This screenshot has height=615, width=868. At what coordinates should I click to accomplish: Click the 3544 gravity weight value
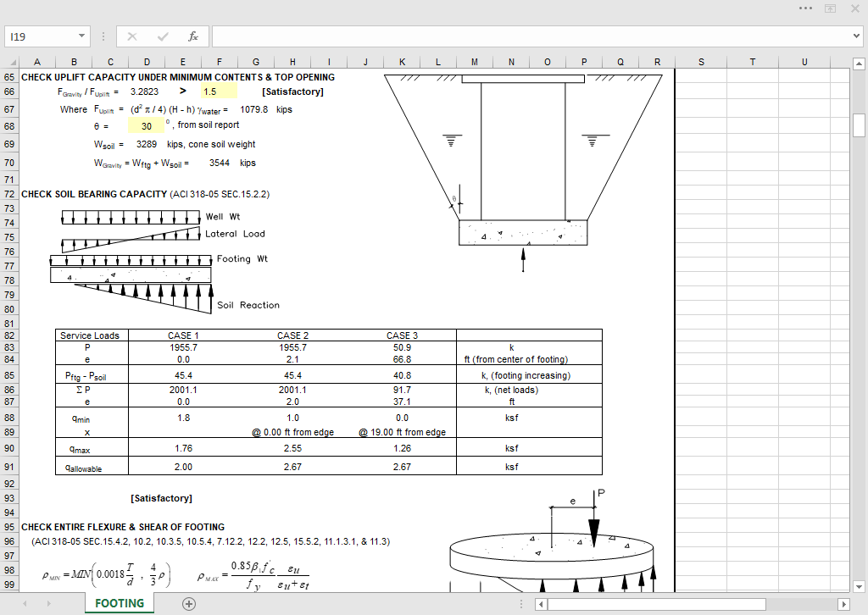[x=220, y=163]
